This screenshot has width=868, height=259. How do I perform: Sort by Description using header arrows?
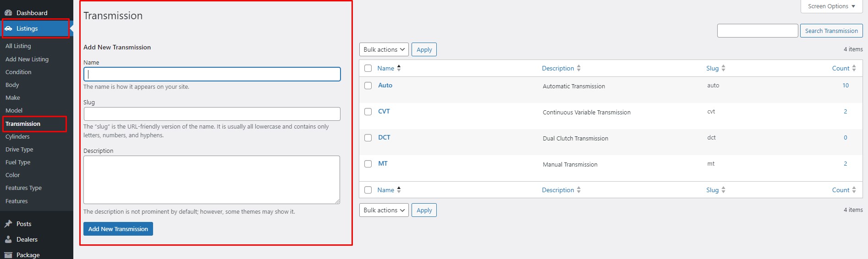(579, 68)
